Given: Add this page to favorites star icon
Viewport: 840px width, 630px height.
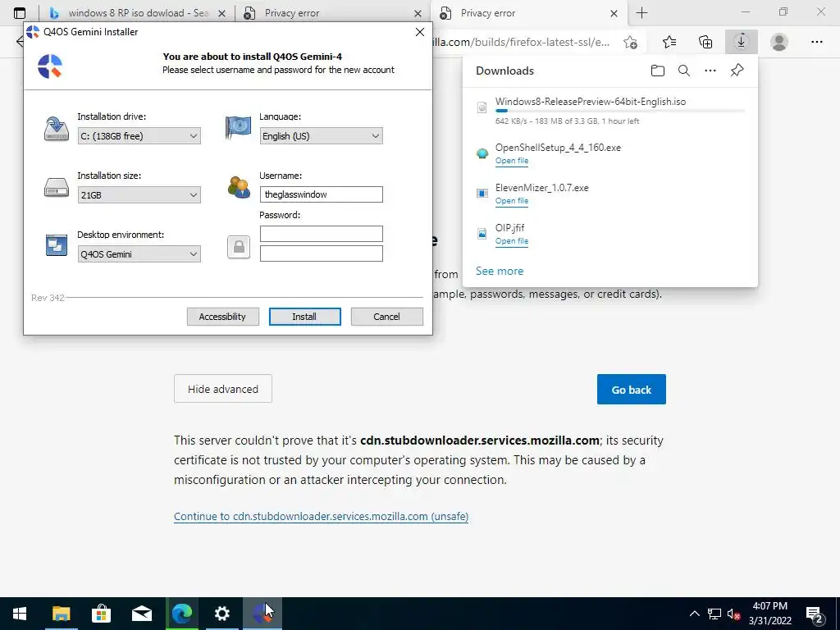Looking at the screenshot, I should (631, 43).
